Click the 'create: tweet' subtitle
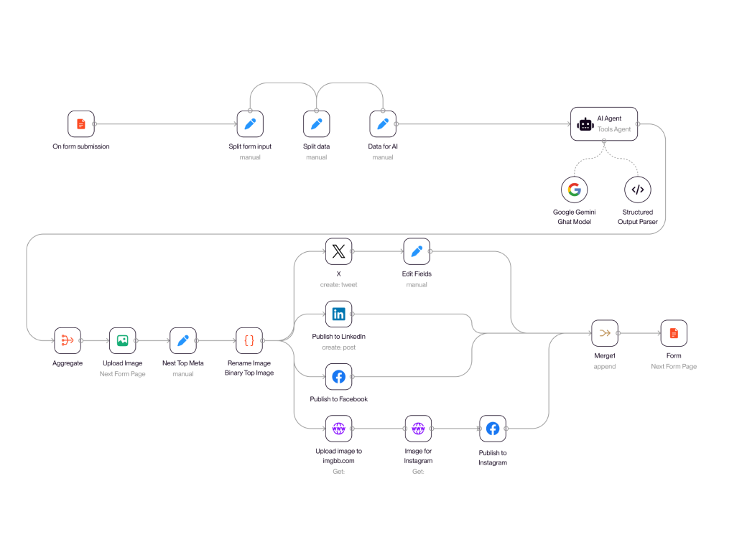747x560 pixels. point(339,285)
